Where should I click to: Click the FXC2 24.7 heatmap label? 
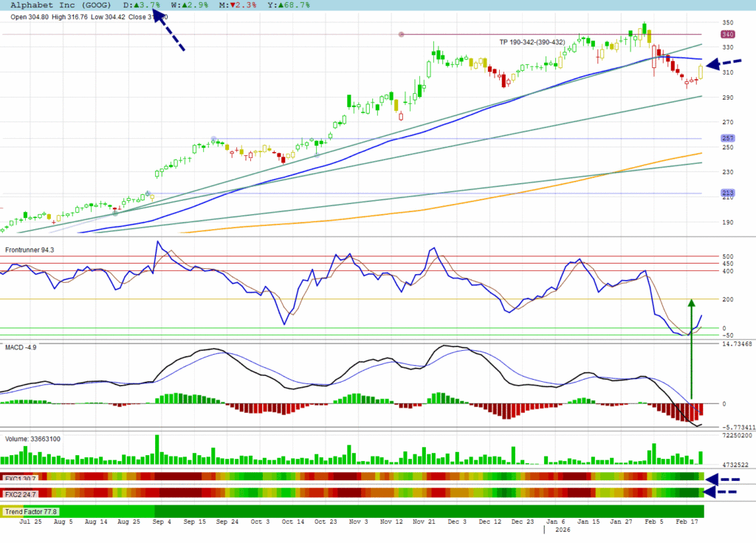click(21, 493)
